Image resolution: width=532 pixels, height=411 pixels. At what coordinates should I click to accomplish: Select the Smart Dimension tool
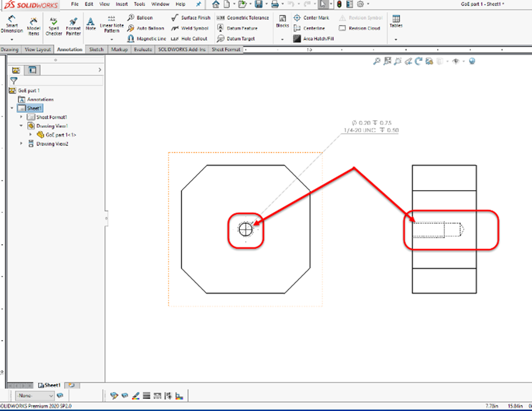12,25
